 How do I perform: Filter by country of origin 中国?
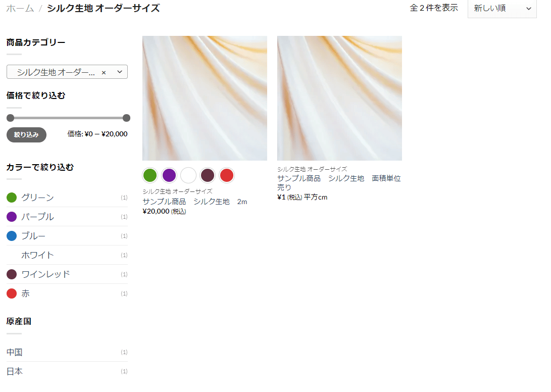[x=15, y=352]
